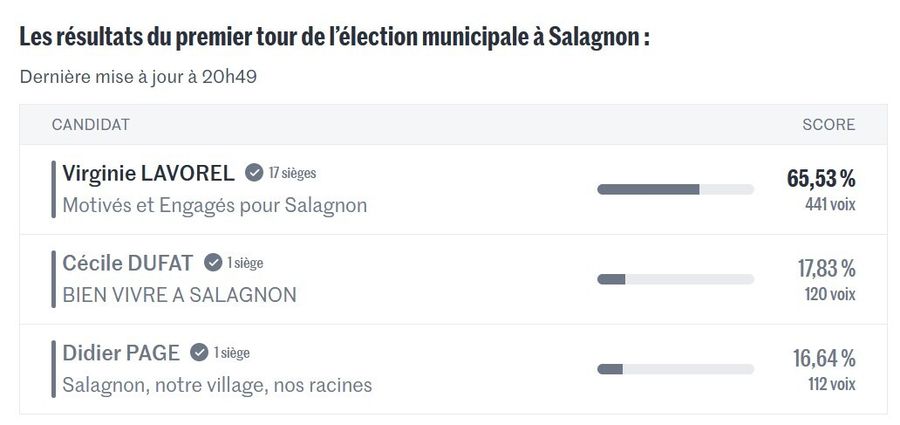Image resolution: width=900 pixels, height=425 pixels.
Task: Click the checkmark icon next to Cécile DUFAT
Action: (x=213, y=263)
